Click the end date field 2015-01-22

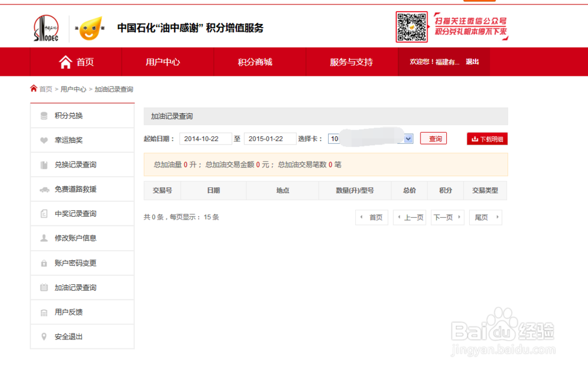click(270, 139)
